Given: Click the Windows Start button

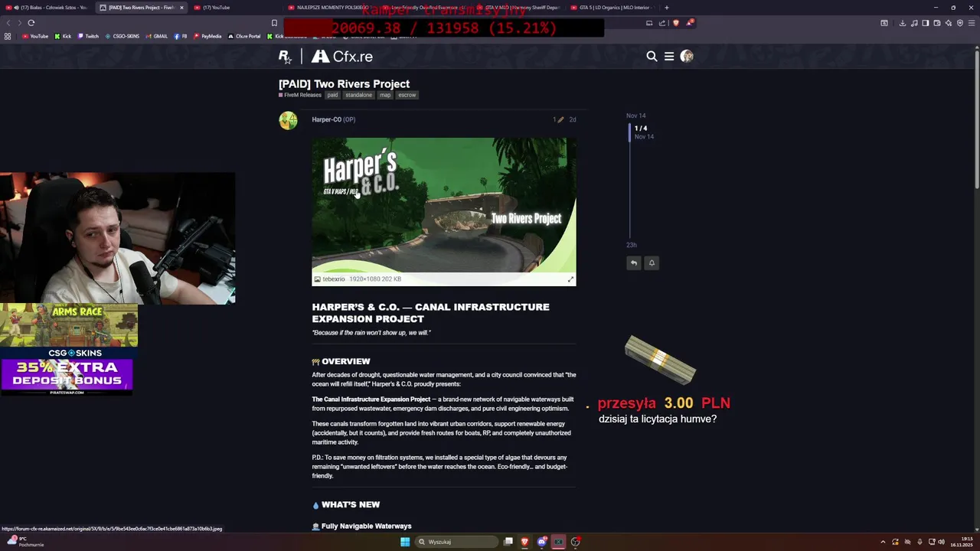Looking at the screenshot, I should click(x=405, y=542).
